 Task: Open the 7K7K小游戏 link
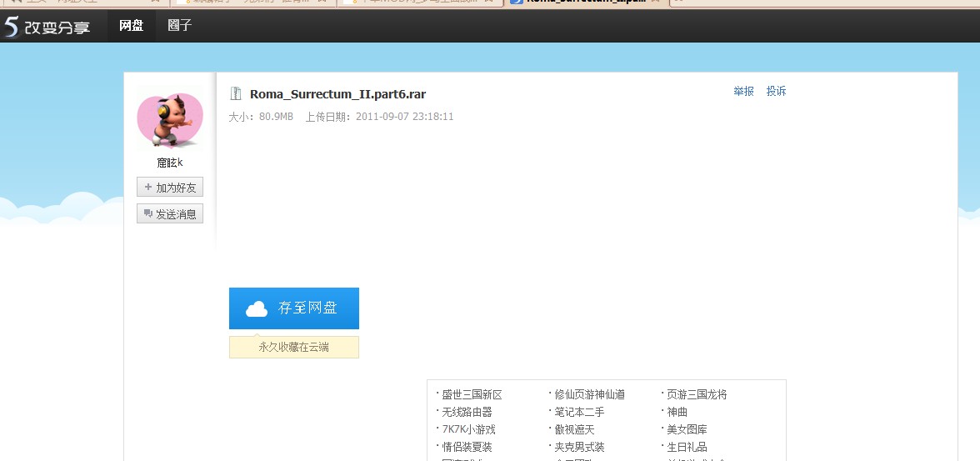(x=468, y=429)
